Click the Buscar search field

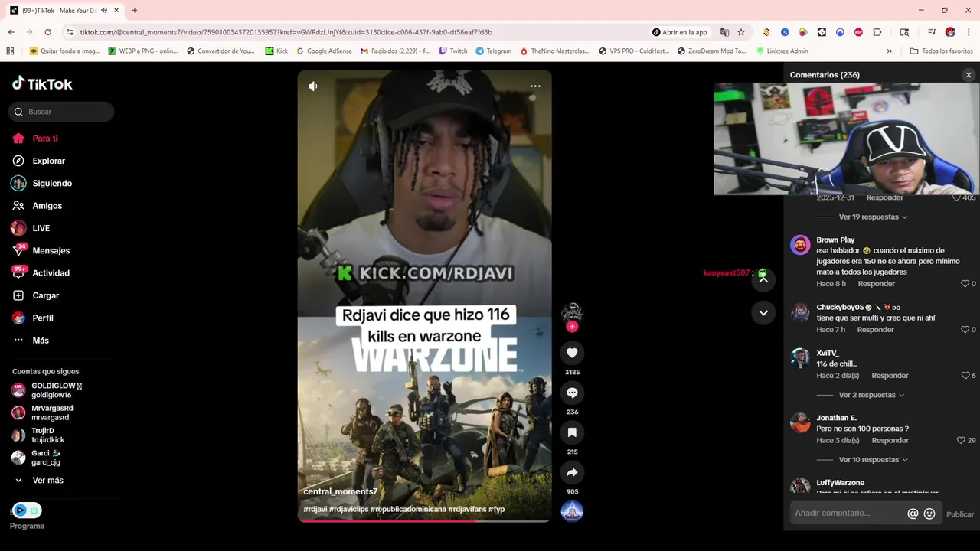point(61,112)
